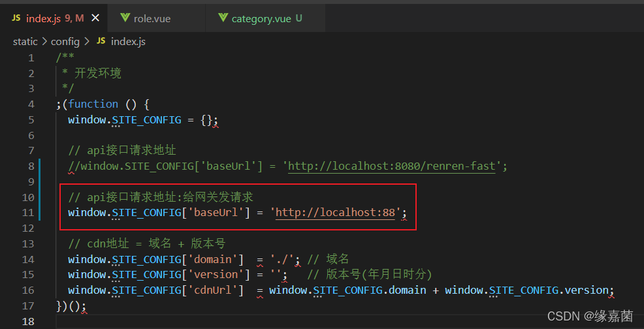Click the Vue icon on category.vue tab
The width and height of the screenshot is (644, 329).
click(x=223, y=18)
